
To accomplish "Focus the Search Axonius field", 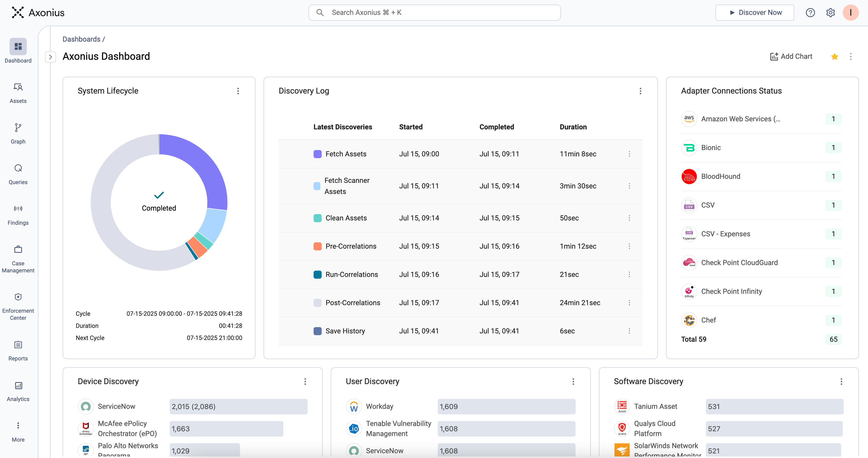I will (434, 12).
